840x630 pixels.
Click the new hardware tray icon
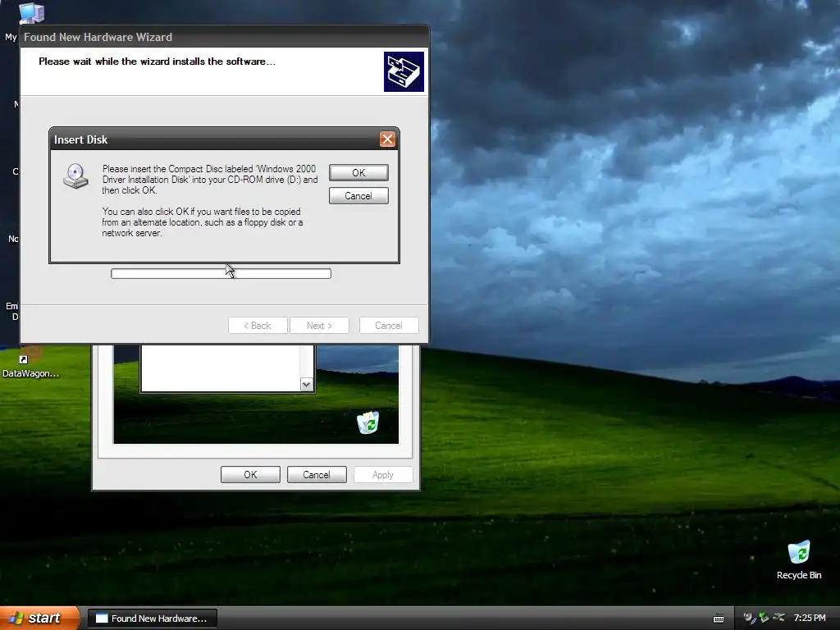tap(749, 618)
